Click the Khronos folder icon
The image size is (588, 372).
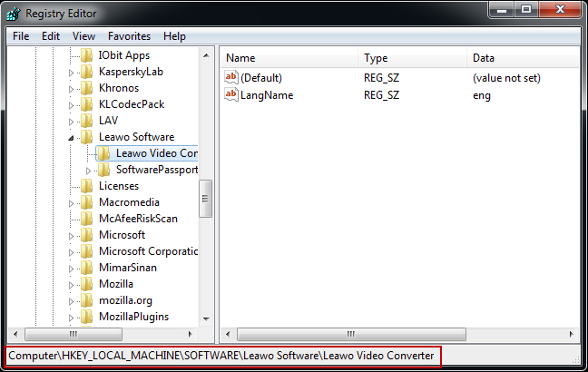coord(86,88)
